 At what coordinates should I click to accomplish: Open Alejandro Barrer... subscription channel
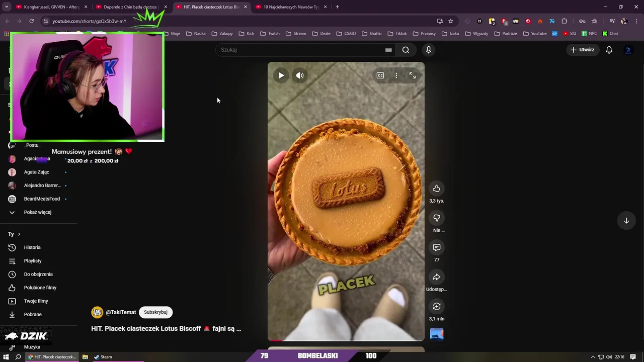tap(42, 186)
